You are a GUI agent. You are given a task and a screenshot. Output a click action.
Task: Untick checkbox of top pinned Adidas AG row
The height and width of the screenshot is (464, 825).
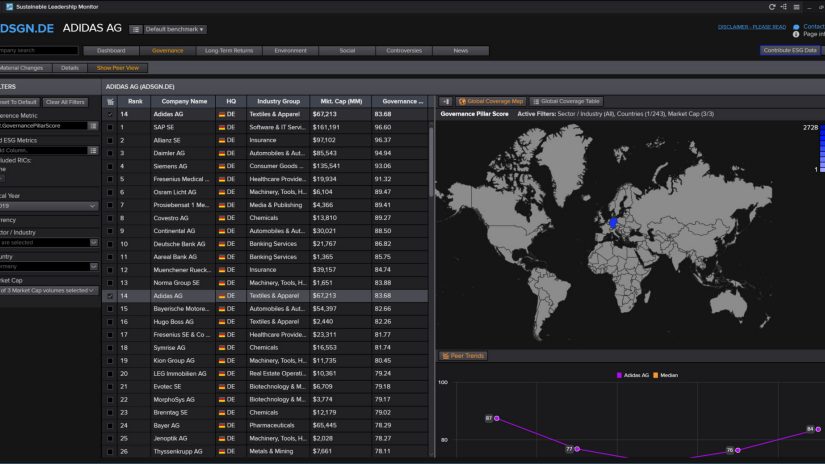[110, 114]
